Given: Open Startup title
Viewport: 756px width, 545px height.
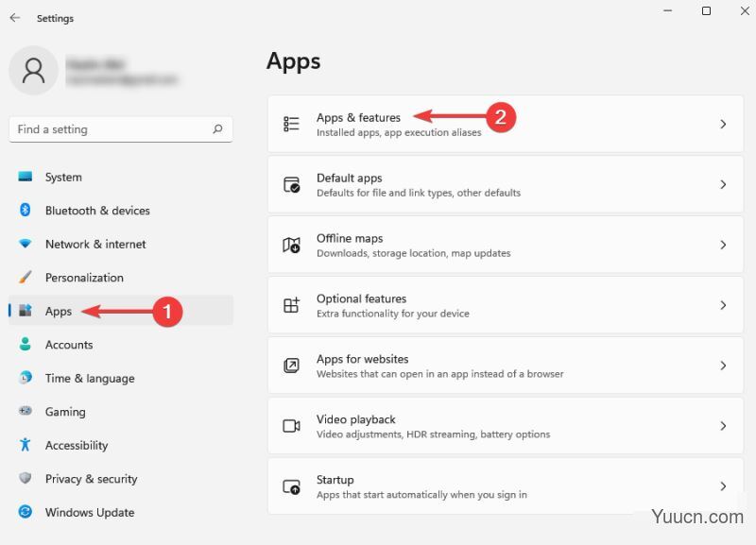Looking at the screenshot, I should [335, 480].
